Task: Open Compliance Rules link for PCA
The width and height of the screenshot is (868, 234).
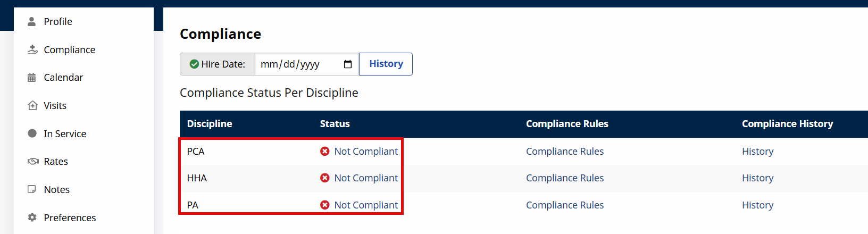Action: [x=565, y=152]
